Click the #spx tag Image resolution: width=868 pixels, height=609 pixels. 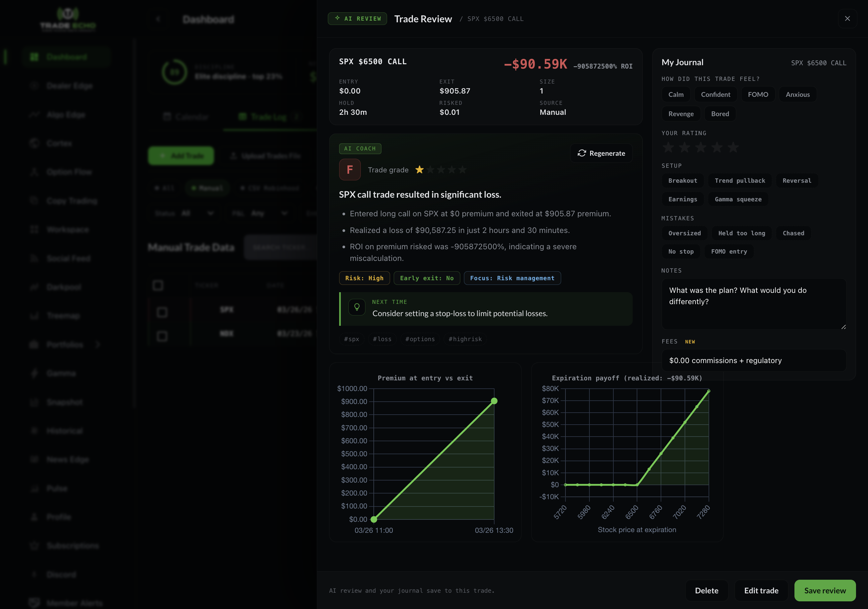click(x=351, y=339)
